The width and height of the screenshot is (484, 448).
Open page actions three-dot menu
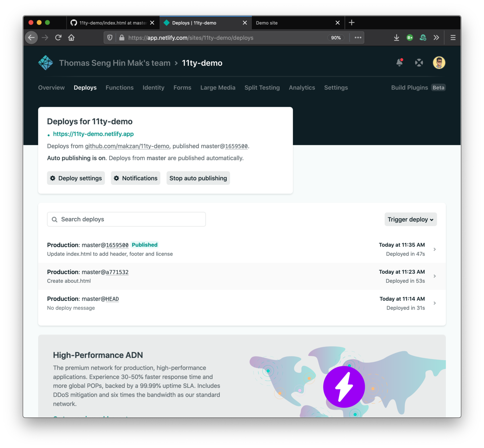pos(358,37)
